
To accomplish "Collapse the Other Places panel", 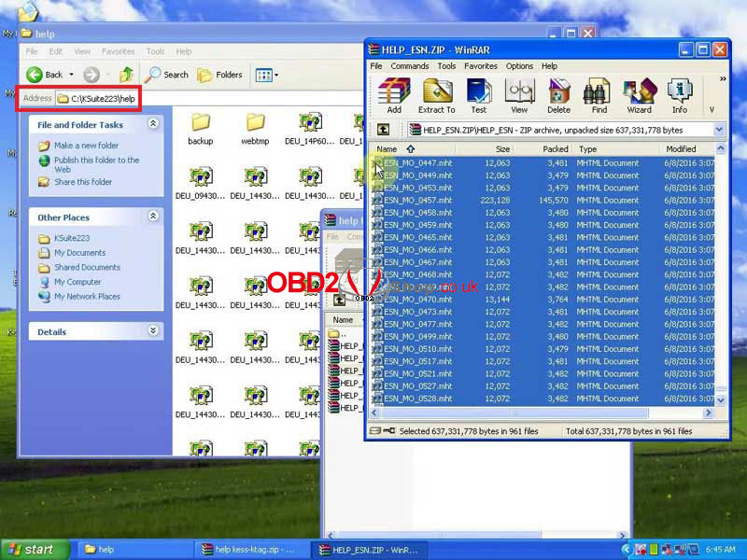I will (x=153, y=217).
